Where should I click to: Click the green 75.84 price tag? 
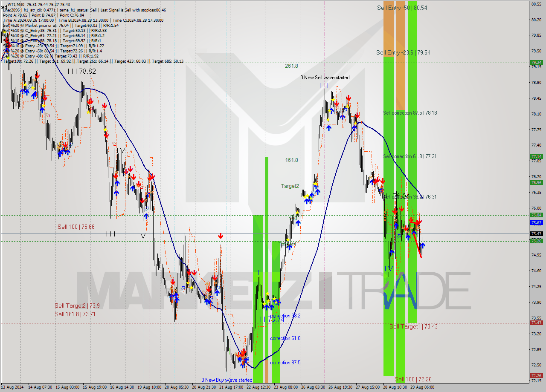tap(536, 215)
